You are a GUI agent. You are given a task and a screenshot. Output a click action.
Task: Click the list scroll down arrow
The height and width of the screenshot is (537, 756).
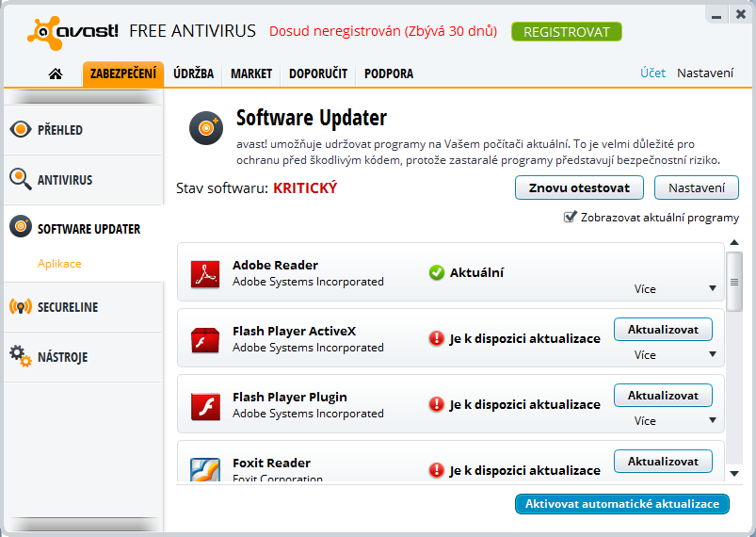734,473
